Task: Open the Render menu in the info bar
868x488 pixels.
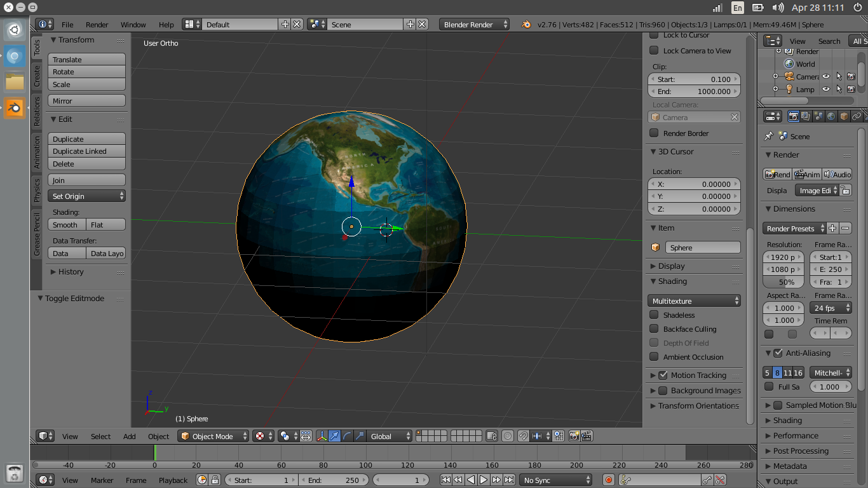Action: click(x=97, y=24)
